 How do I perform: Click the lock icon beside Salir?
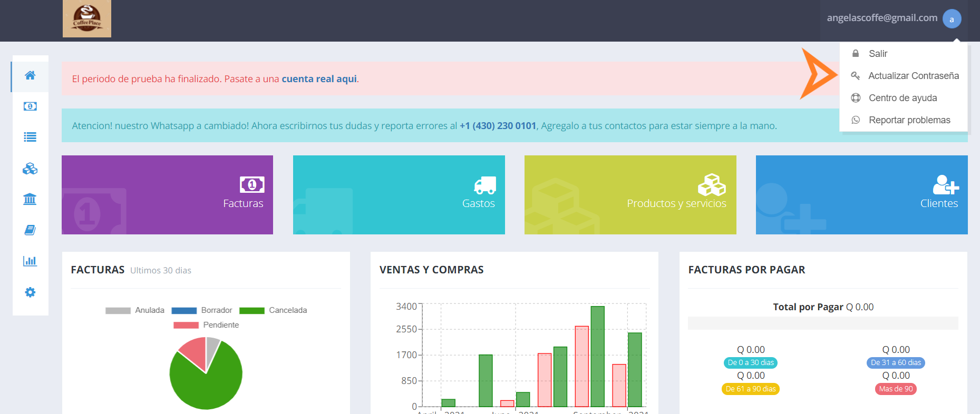[856, 53]
